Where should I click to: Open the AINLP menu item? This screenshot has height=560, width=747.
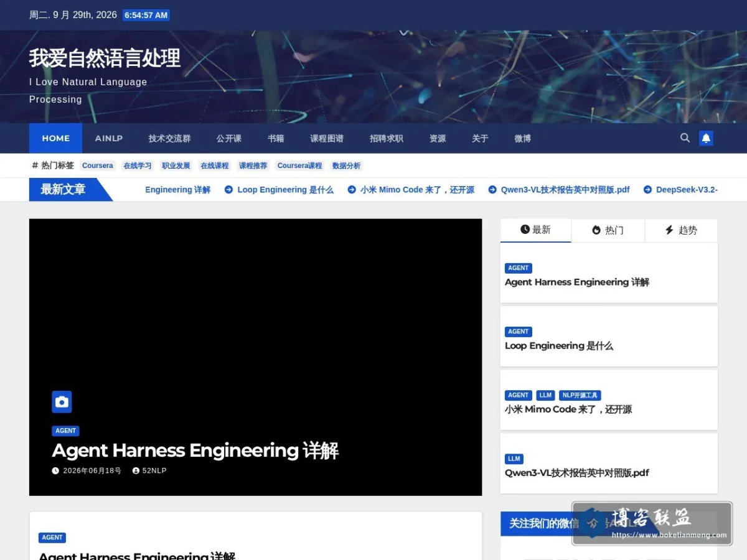point(109,138)
